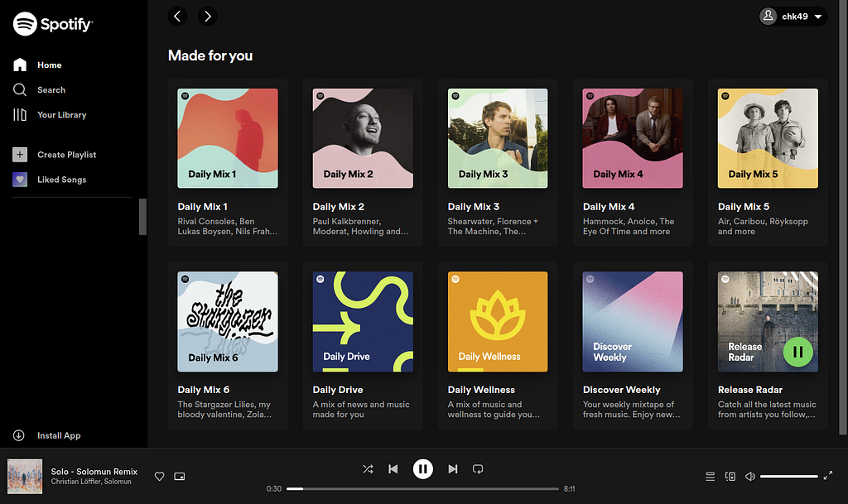The image size is (848, 504).
Task: Click the Your Library shelves icon
Action: point(20,114)
